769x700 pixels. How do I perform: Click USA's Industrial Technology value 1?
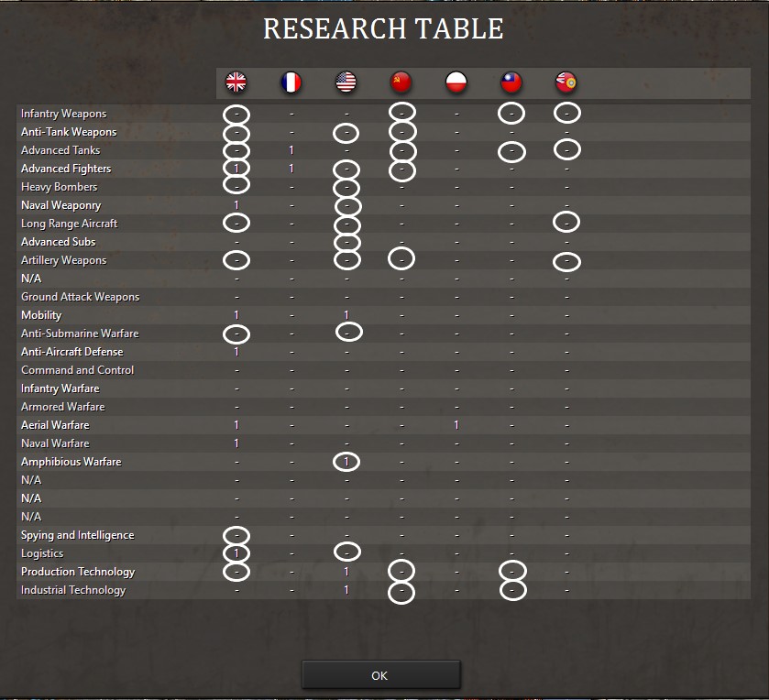click(346, 590)
